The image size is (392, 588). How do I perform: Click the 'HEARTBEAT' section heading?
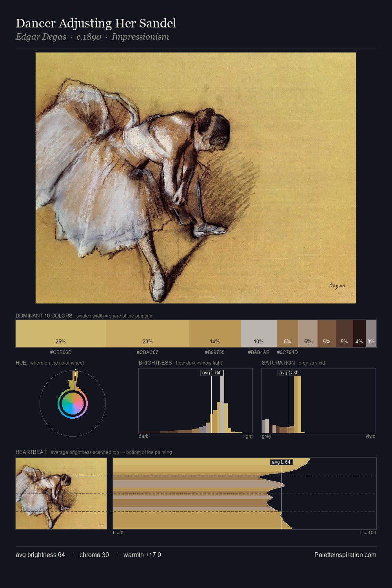31,452
